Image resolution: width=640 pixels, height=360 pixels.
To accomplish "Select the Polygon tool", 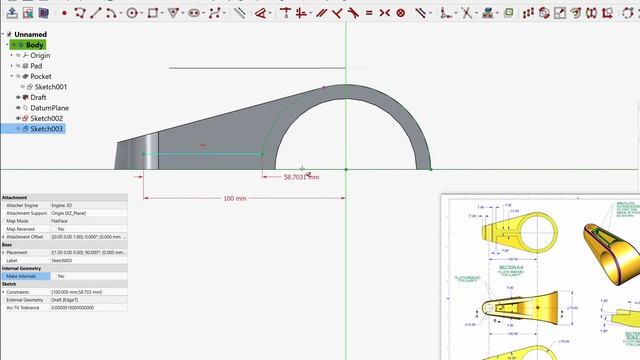I will (x=173, y=13).
